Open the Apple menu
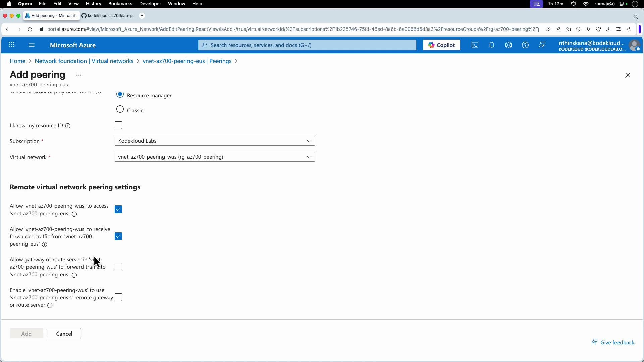 click(9, 4)
